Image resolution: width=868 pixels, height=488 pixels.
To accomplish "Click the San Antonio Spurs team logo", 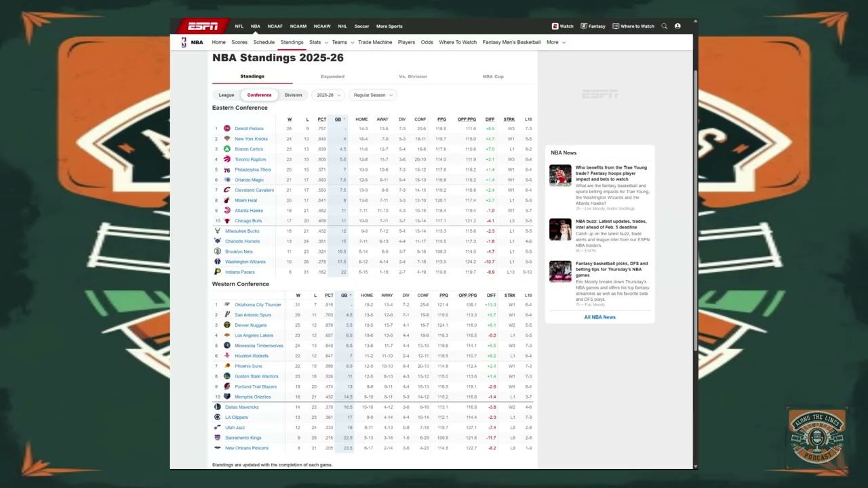I will click(x=227, y=315).
